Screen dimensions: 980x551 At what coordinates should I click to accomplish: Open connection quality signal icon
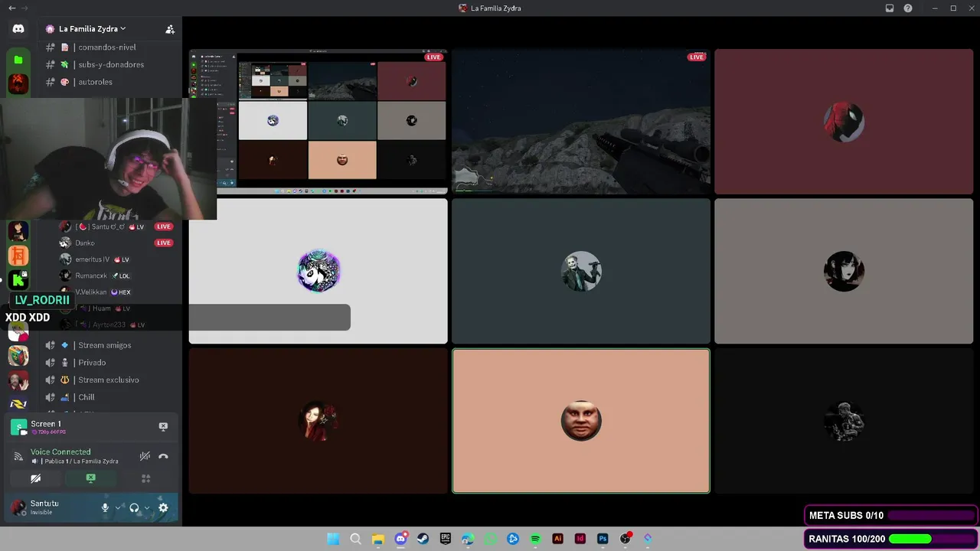18,456
